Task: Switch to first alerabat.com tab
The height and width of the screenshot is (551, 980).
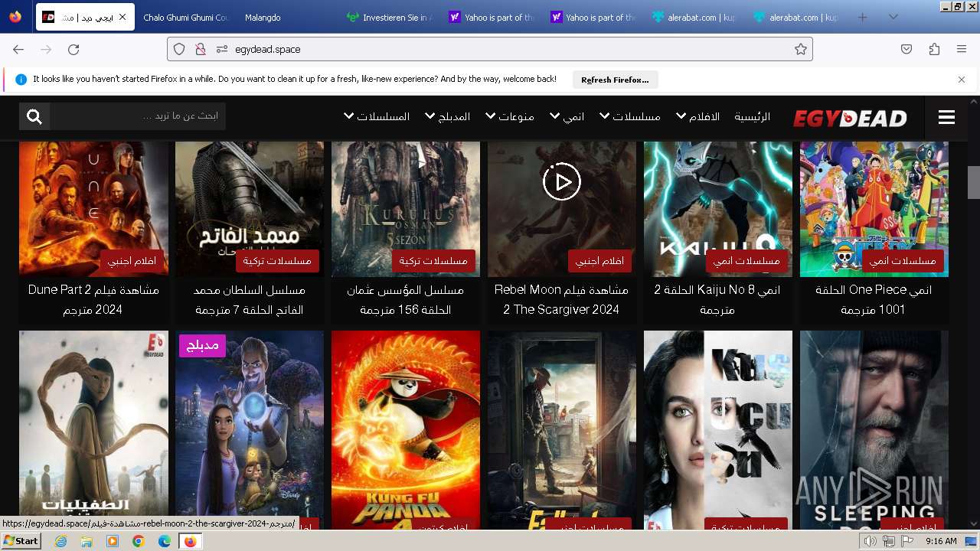Action: [694, 17]
